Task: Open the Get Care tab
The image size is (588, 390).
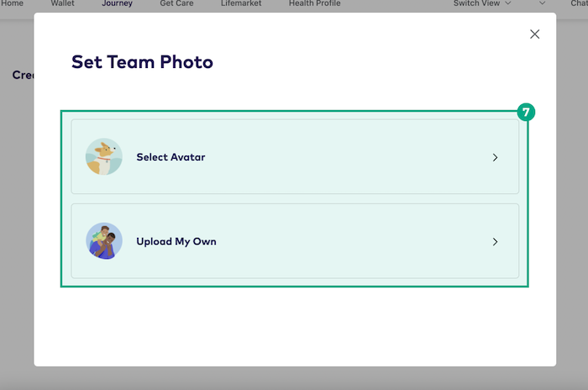Action: [176, 3]
